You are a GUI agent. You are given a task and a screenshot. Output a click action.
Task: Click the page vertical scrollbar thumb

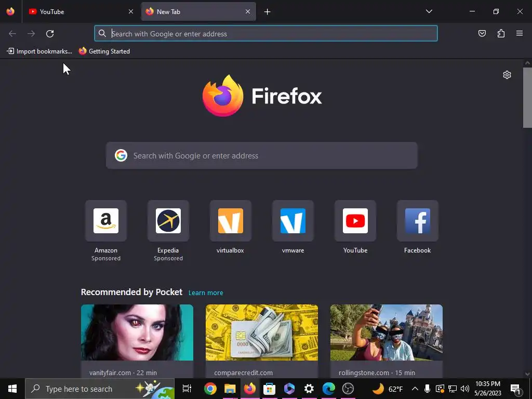(x=527, y=98)
